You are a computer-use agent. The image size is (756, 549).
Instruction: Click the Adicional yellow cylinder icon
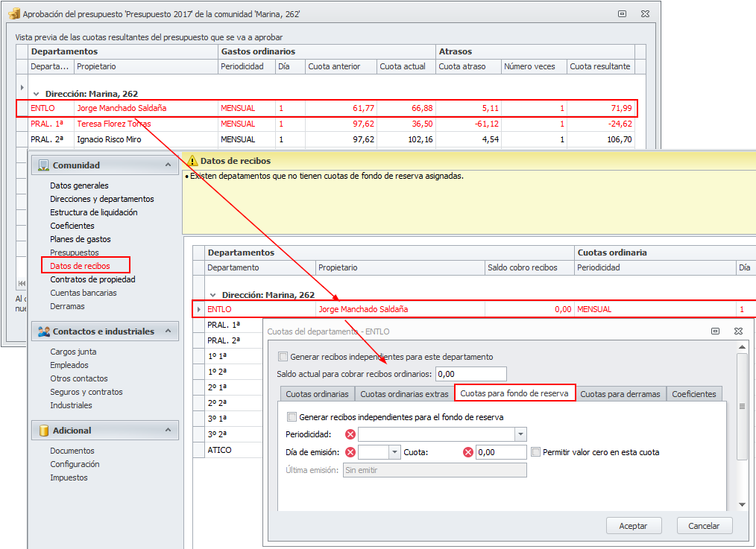tap(43, 431)
